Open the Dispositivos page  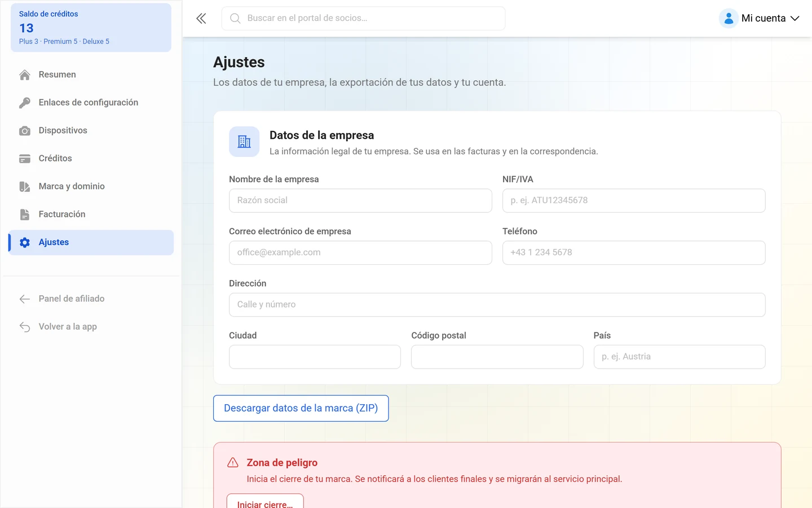pos(91,130)
